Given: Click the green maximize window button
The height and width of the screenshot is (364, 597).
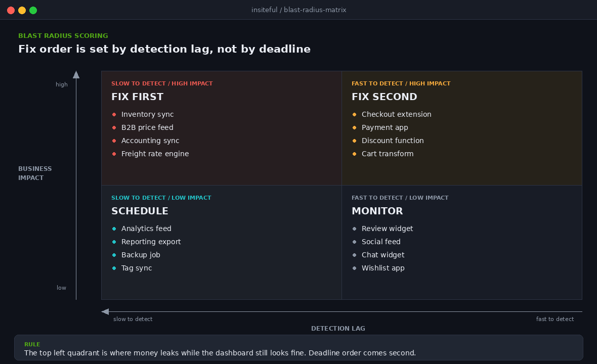Looking at the screenshot, I should [x=33, y=10].
